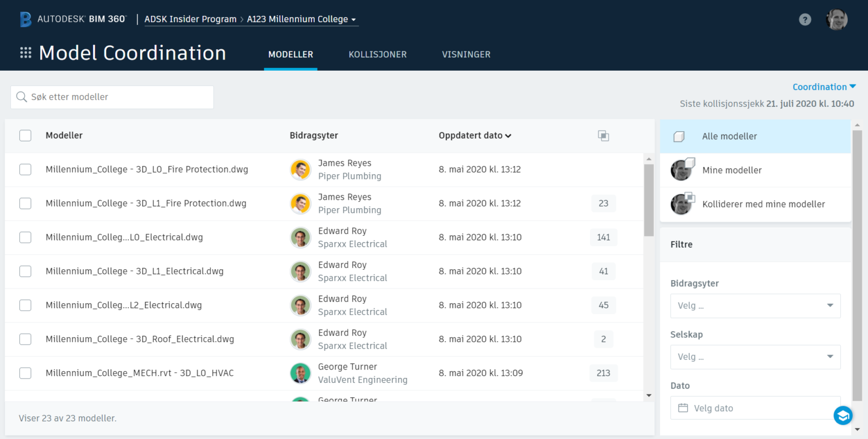This screenshot has width=868, height=439.
Task: Click George Turner avatar in 3D_L0_HVAC row
Action: (x=301, y=373)
